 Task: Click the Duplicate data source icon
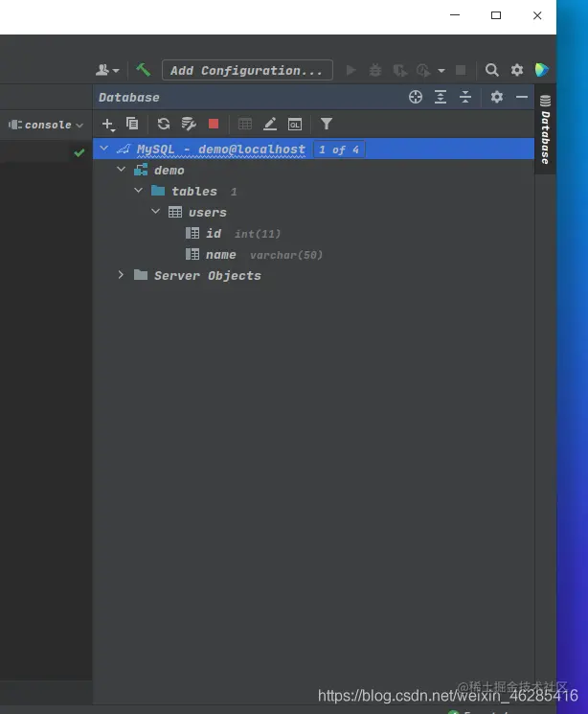[x=132, y=124]
